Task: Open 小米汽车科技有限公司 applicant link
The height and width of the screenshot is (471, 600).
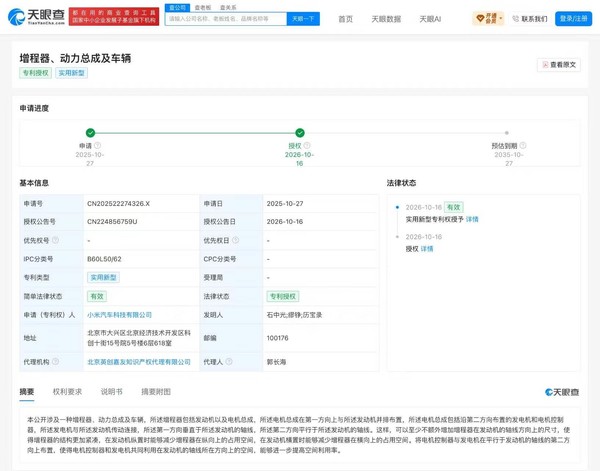Action: [x=119, y=315]
